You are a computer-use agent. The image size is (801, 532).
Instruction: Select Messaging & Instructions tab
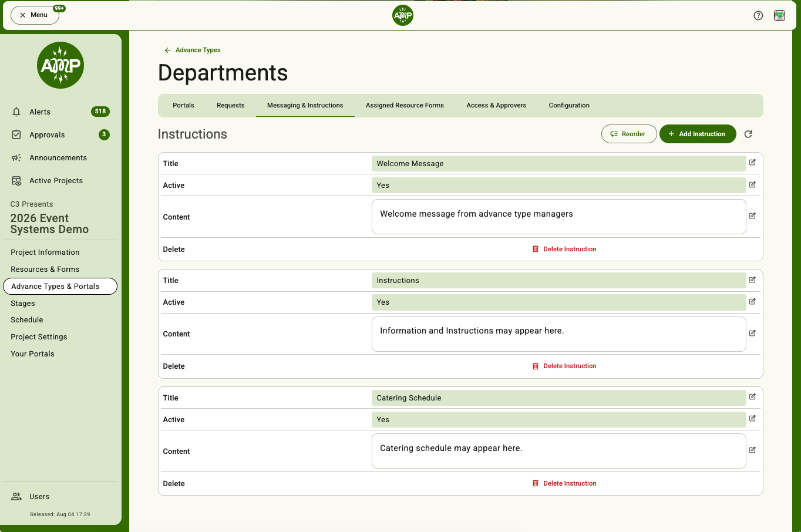pos(305,105)
